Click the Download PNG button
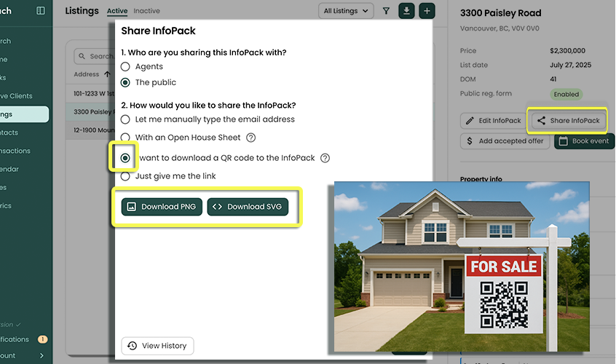The height and width of the screenshot is (364, 616). [x=162, y=207]
